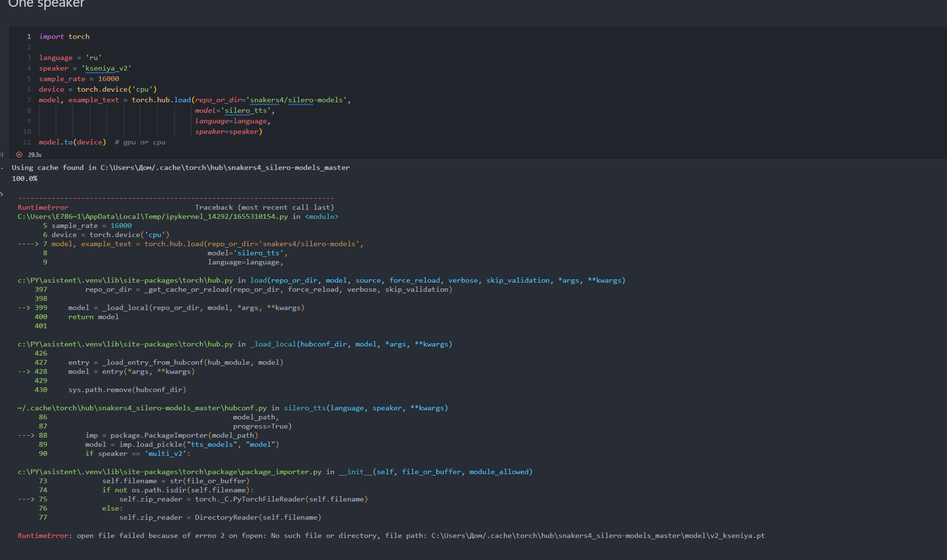Click the 100.0% download progress text
This screenshot has width=947, height=560.
point(24,178)
